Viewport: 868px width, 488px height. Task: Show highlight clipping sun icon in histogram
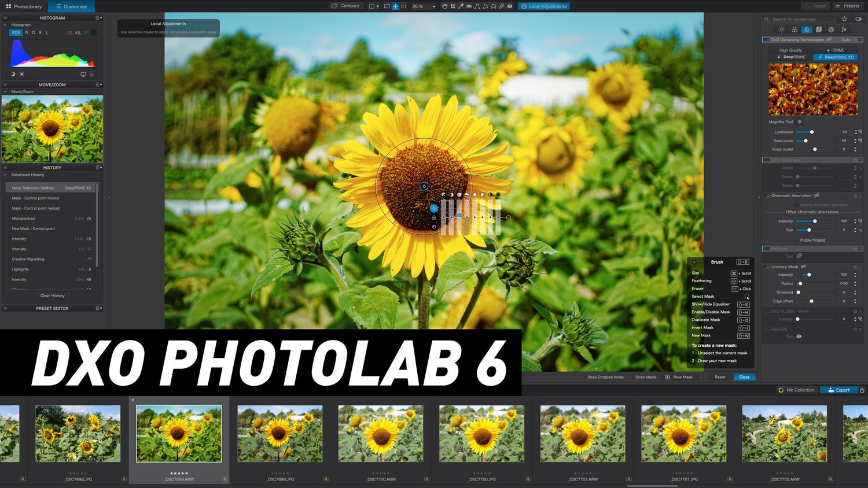pyautogui.click(x=22, y=74)
